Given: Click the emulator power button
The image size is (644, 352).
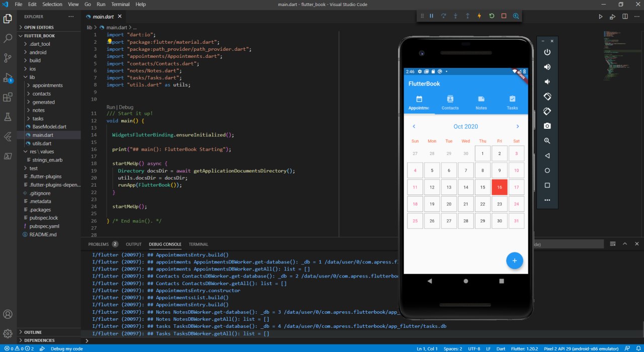Looking at the screenshot, I should click(x=547, y=52).
